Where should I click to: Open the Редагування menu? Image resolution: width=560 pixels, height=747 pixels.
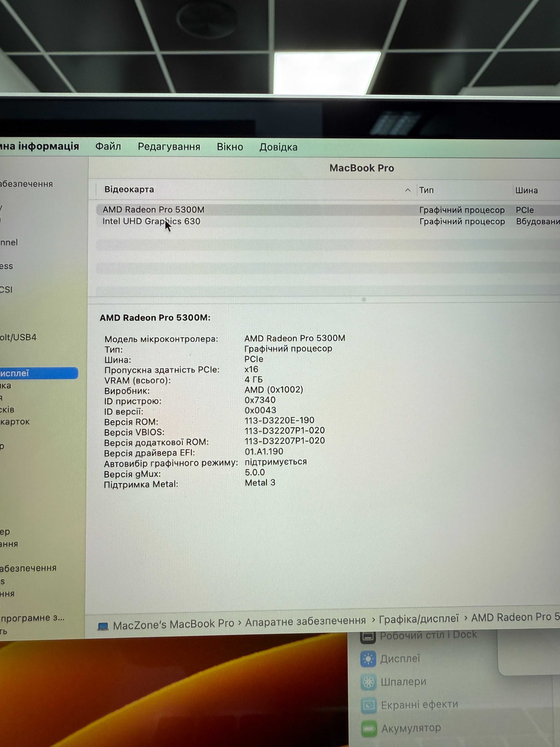pos(169,147)
